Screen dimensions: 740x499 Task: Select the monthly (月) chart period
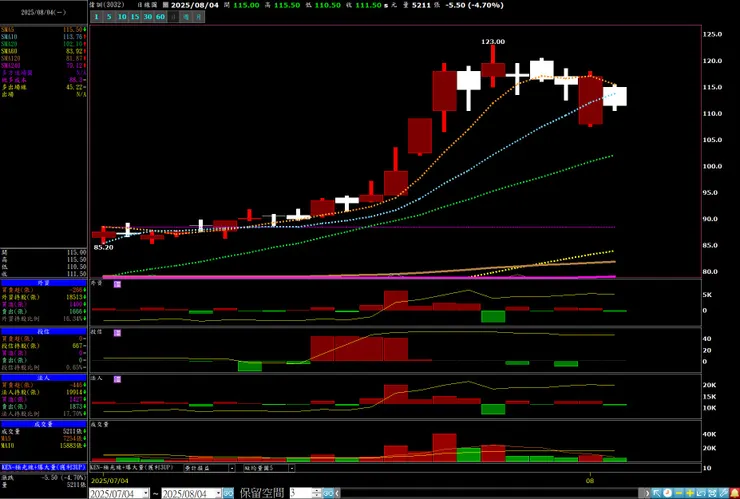(x=199, y=17)
